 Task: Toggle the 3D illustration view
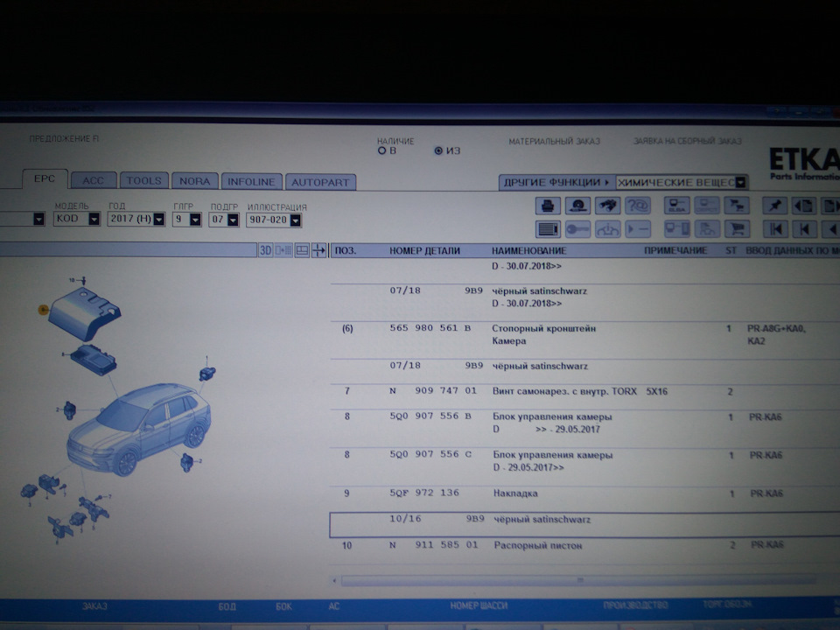[265, 250]
